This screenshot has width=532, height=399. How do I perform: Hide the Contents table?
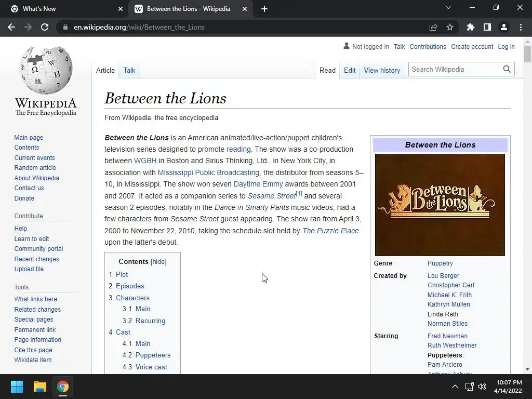158,262
